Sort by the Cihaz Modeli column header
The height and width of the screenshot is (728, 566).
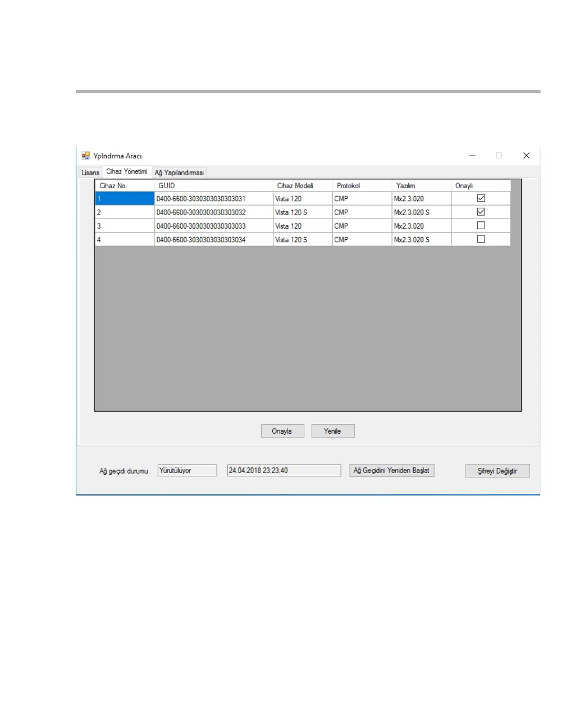303,185
